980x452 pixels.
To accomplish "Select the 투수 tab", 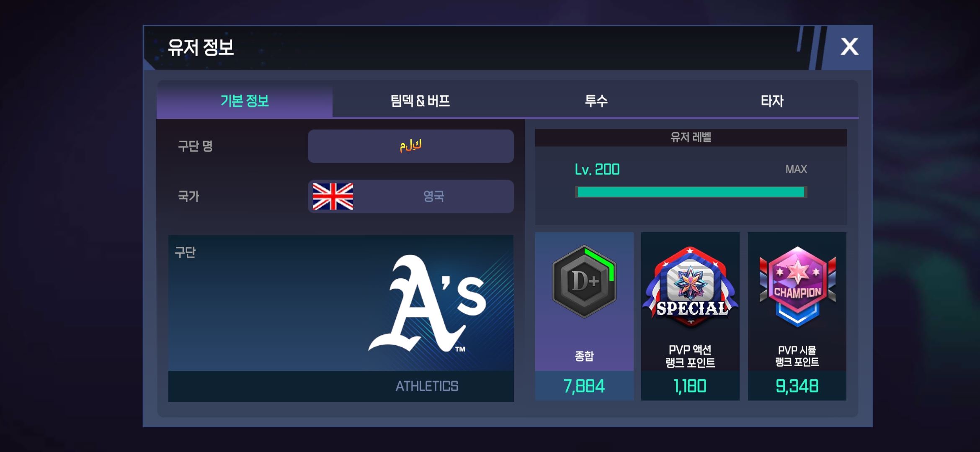I will (596, 101).
